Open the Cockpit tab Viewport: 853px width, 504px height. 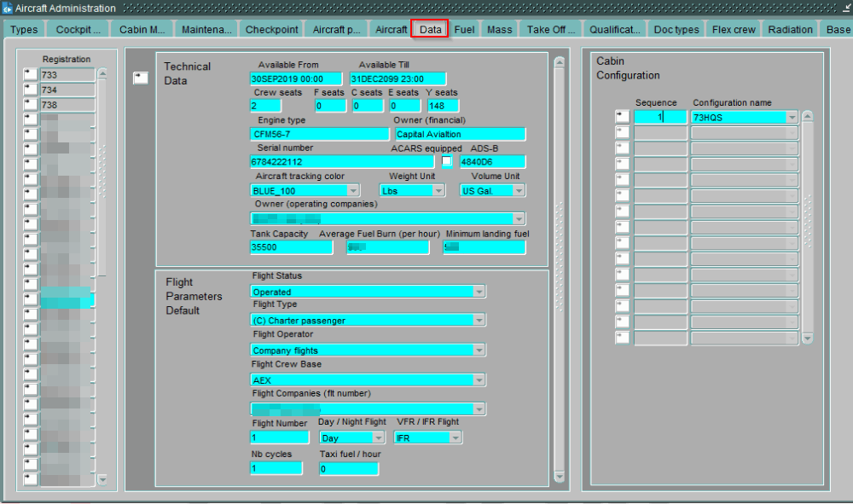coord(78,29)
